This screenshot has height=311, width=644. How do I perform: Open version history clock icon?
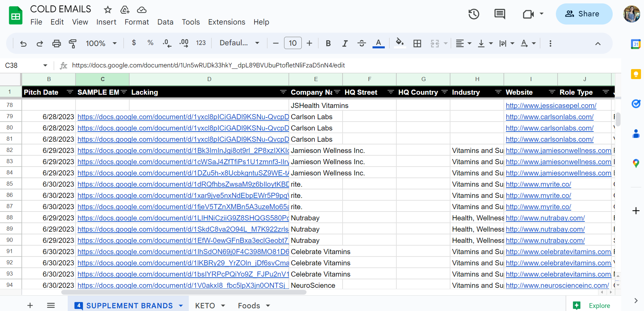tap(474, 14)
